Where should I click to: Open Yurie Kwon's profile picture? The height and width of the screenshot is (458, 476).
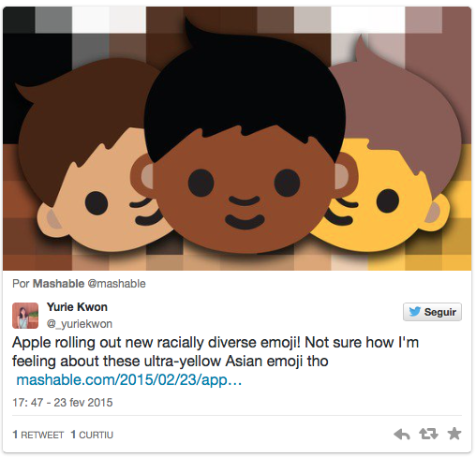25,316
